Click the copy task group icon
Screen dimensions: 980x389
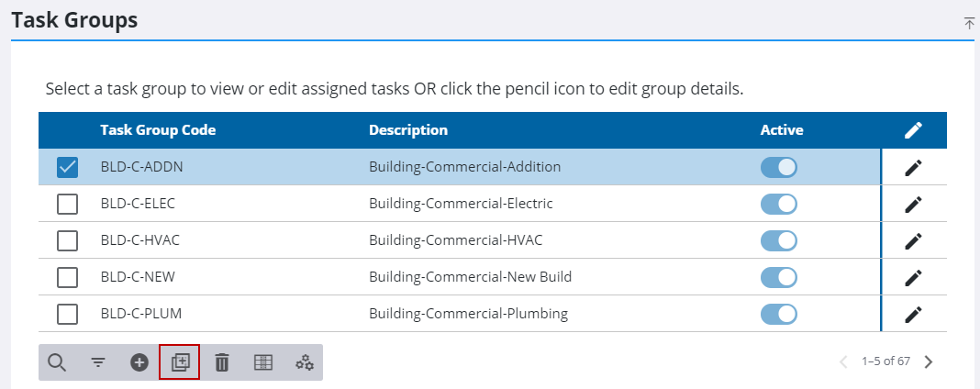[x=180, y=362]
